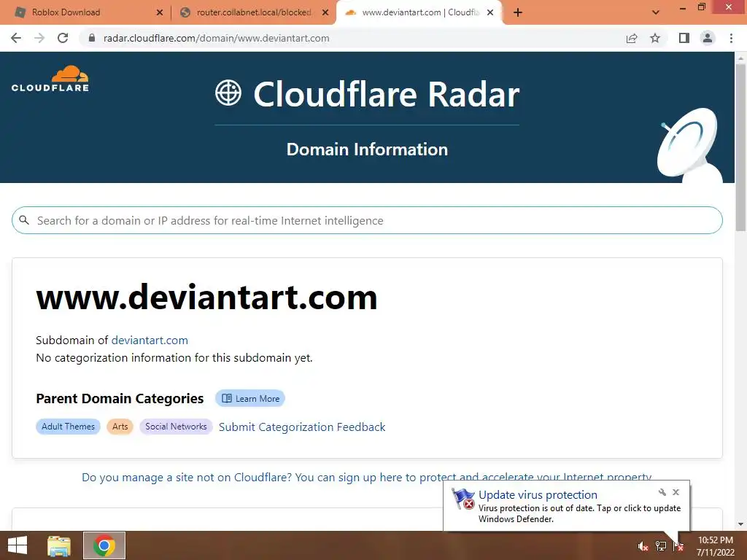Reload the Cloudflare Radar page
This screenshot has width=747, height=560.
[x=63, y=38]
